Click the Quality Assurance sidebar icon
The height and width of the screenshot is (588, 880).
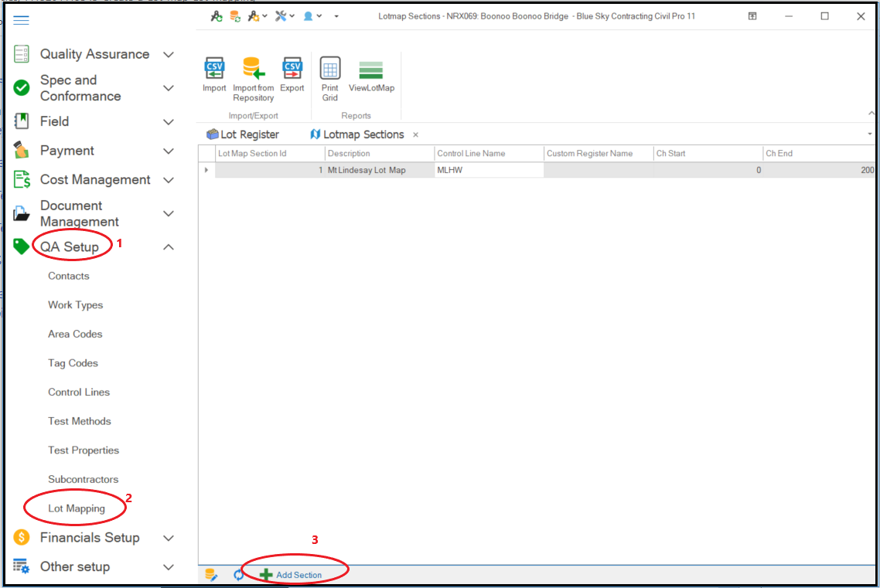pos(22,54)
